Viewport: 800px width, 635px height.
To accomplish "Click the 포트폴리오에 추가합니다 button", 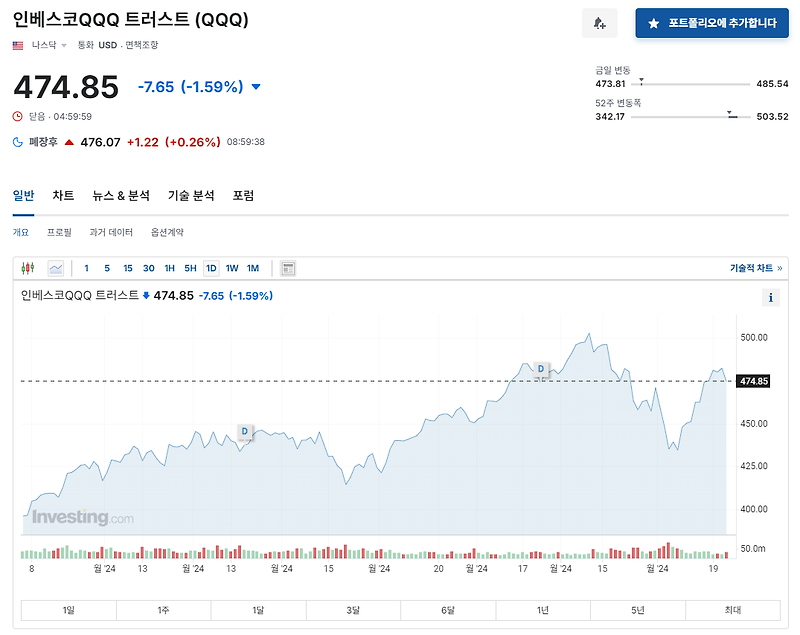I will (x=712, y=22).
